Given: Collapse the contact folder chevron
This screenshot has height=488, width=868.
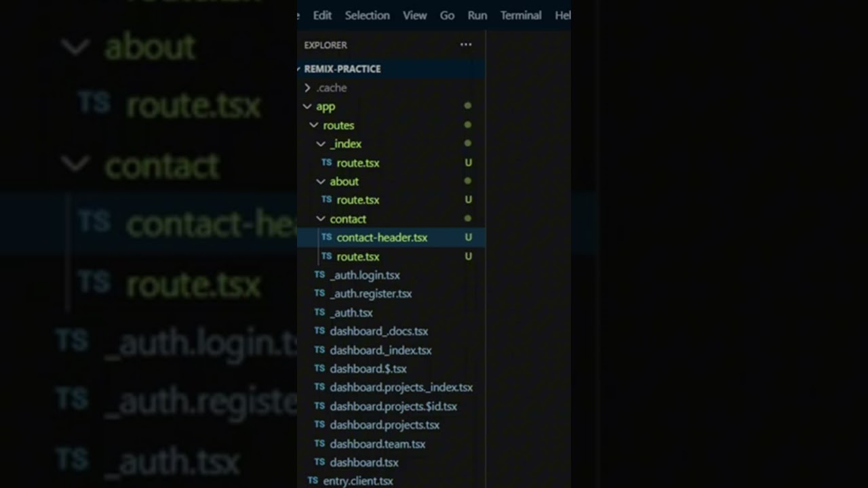Looking at the screenshot, I should click(x=321, y=219).
